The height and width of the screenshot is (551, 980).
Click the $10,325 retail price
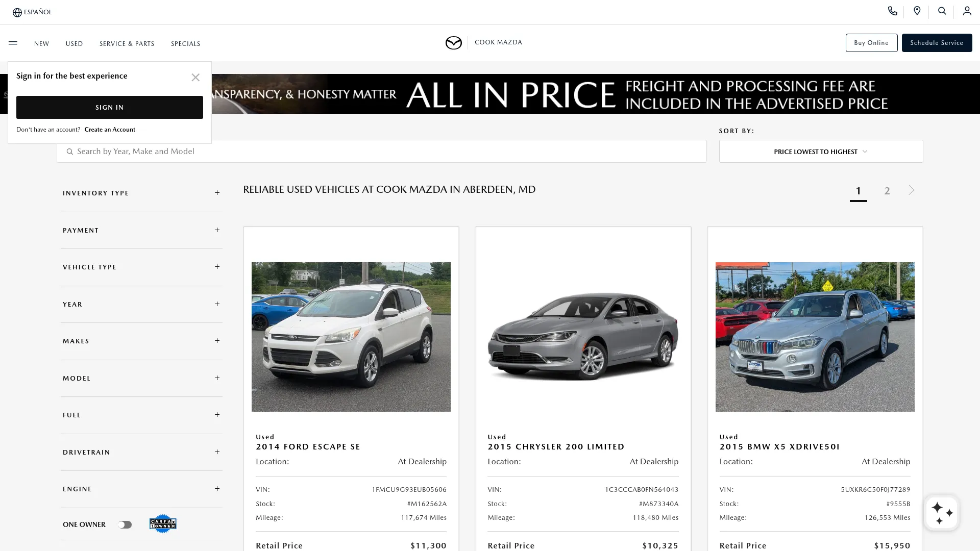[x=660, y=545]
